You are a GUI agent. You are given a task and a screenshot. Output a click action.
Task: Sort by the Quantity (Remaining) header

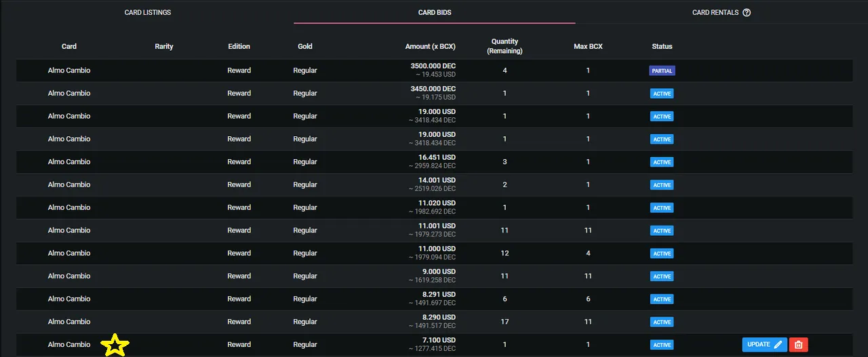(x=505, y=46)
